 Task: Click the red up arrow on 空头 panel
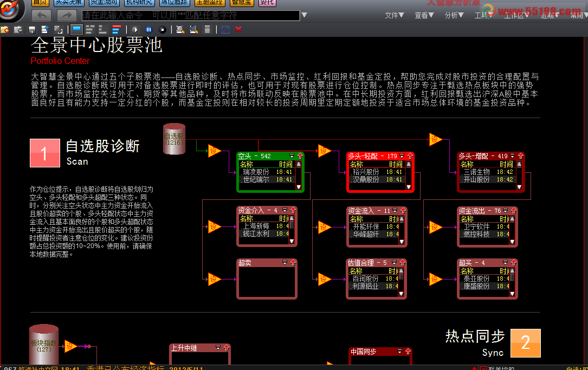click(300, 155)
